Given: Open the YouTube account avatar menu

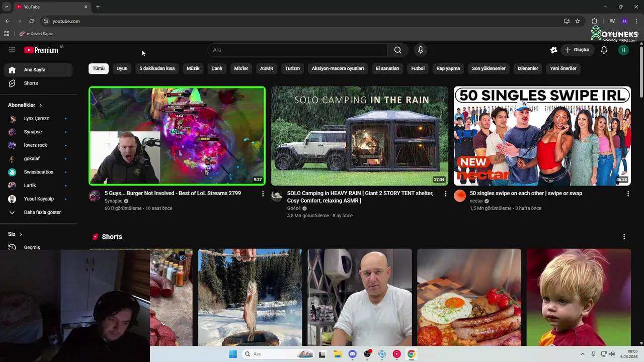Looking at the screenshot, I should tap(623, 50).
